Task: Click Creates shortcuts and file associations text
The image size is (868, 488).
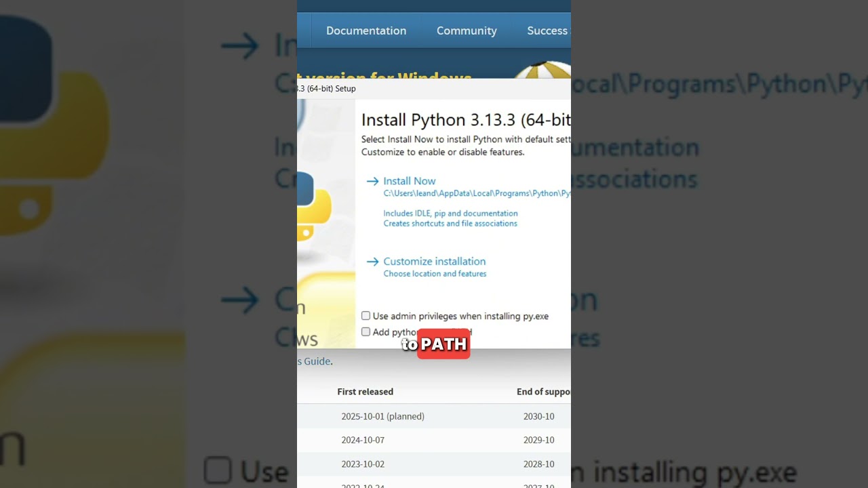Action: [450, 223]
